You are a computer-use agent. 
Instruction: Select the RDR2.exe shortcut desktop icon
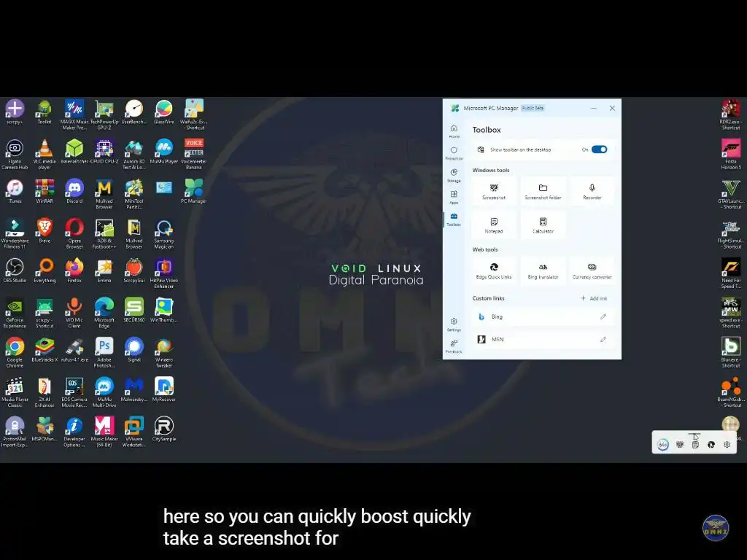point(731,114)
